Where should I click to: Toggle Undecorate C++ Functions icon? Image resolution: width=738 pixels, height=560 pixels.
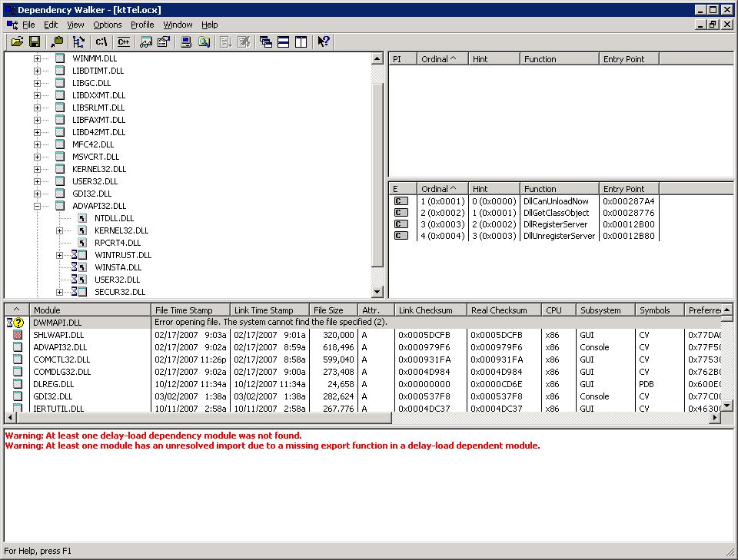tap(123, 41)
